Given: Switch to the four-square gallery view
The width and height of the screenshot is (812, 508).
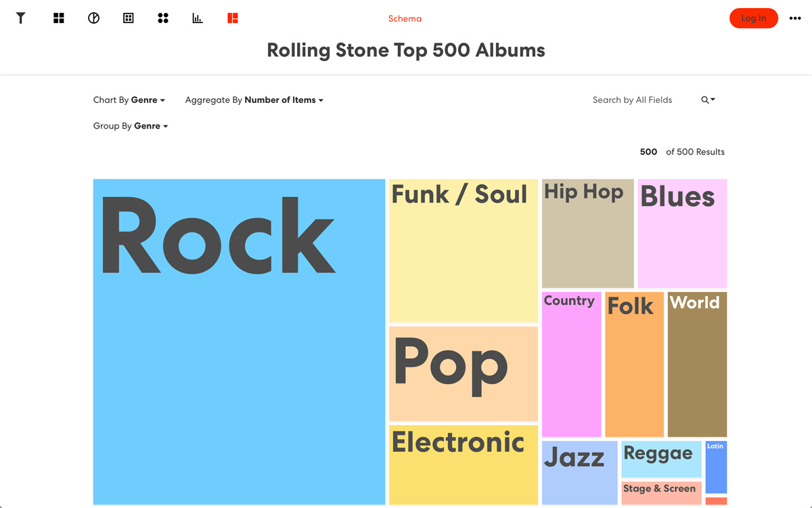Looking at the screenshot, I should [59, 18].
